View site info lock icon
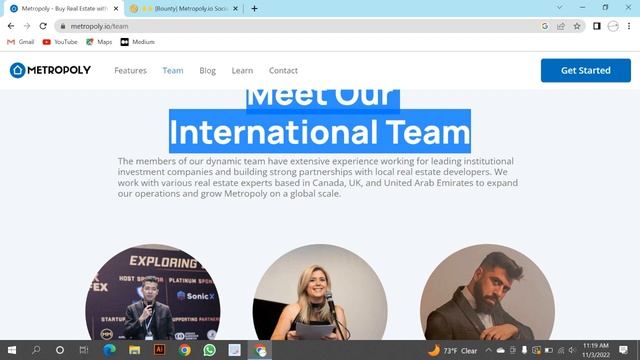Screen dimensions: 640x360 point(63,26)
